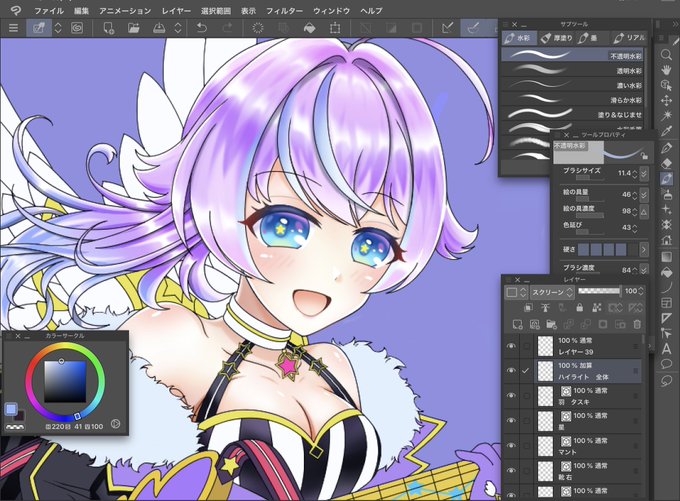
Task: Click the New canvas icon
Action: coord(108,28)
